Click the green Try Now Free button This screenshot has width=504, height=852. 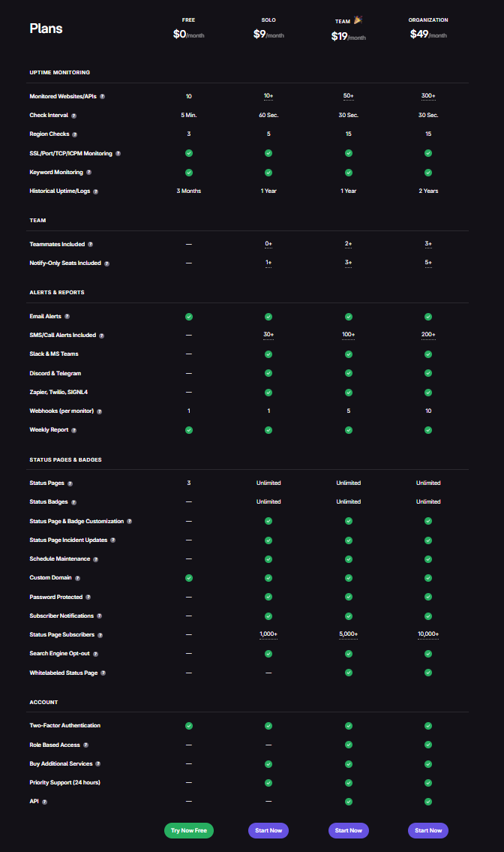189,830
